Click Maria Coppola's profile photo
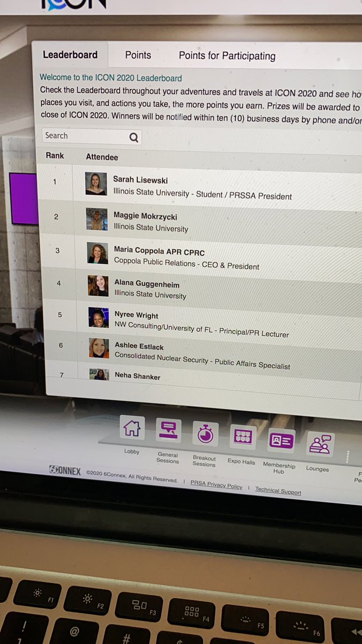The image size is (362, 644). point(98,253)
